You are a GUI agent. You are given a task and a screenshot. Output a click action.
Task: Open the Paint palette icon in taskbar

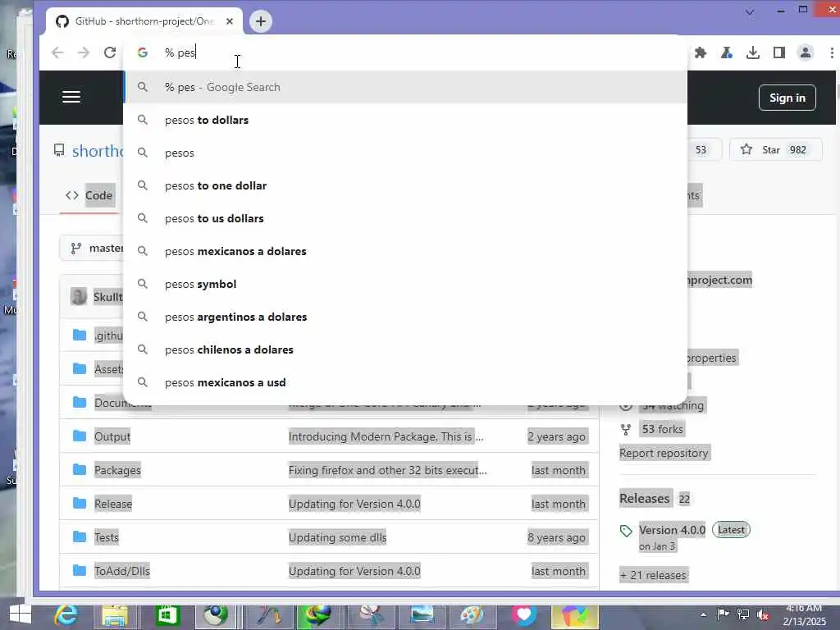pos(472,615)
